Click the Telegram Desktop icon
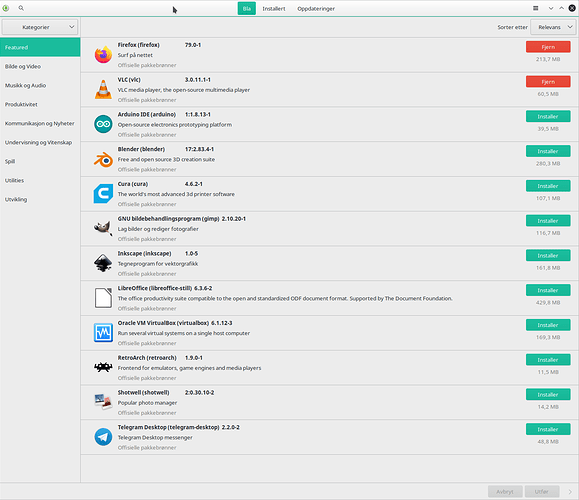The image size is (579, 500). pos(103,437)
